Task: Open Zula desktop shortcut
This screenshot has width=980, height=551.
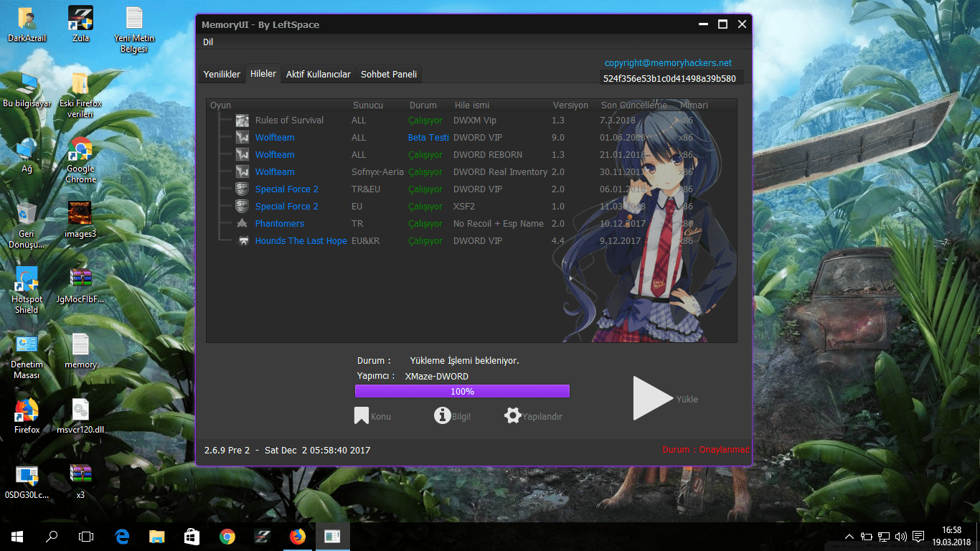Action: click(x=80, y=24)
